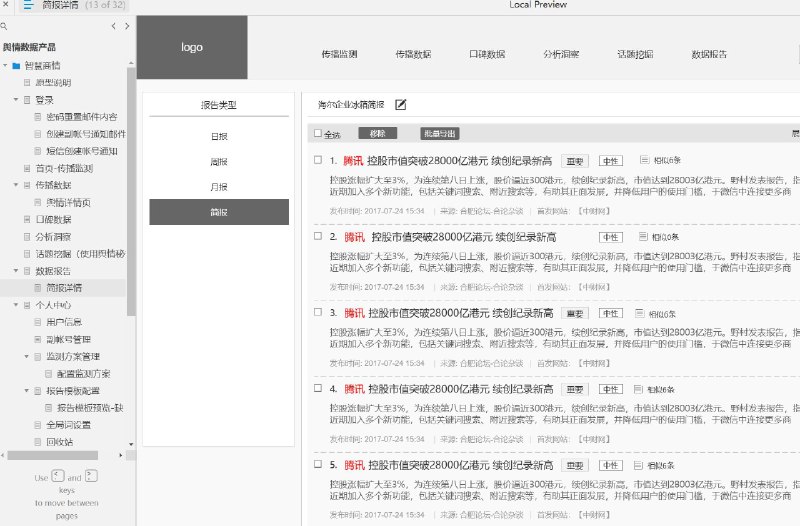Image resolution: width=800 pixels, height=526 pixels.
Task: Open the page search magnifier icon
Action: coord(4,26)
